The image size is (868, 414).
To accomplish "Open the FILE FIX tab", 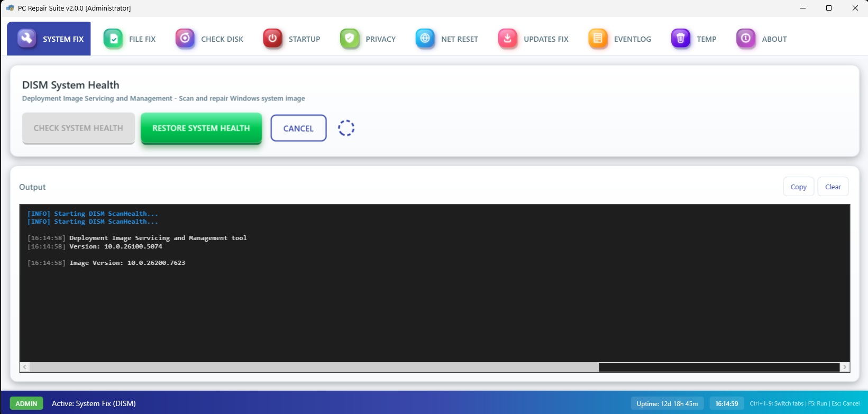I will coord(142,39).
